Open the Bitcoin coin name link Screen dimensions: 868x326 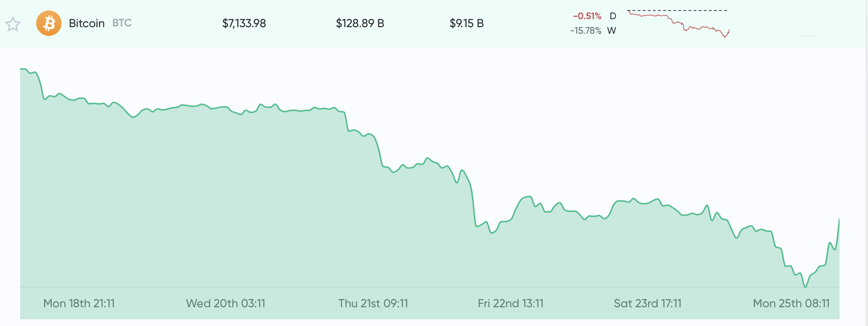click(x=86, y=23)
